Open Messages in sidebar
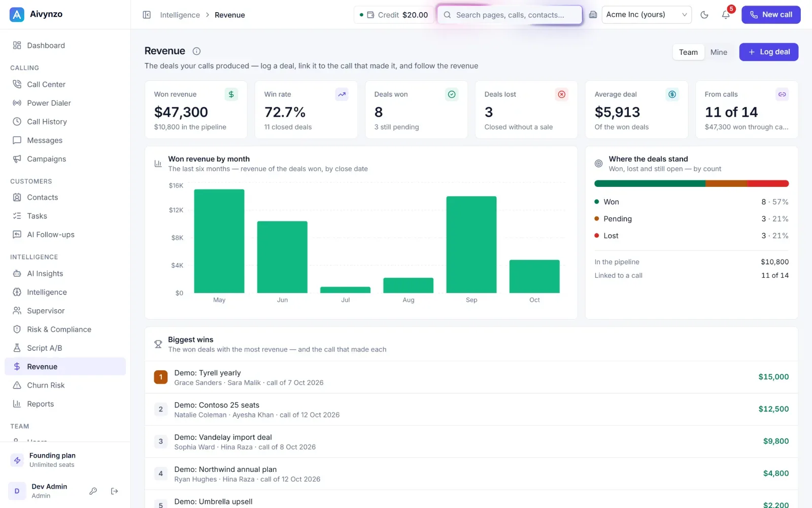812x508 pixels. coord(65,140)
